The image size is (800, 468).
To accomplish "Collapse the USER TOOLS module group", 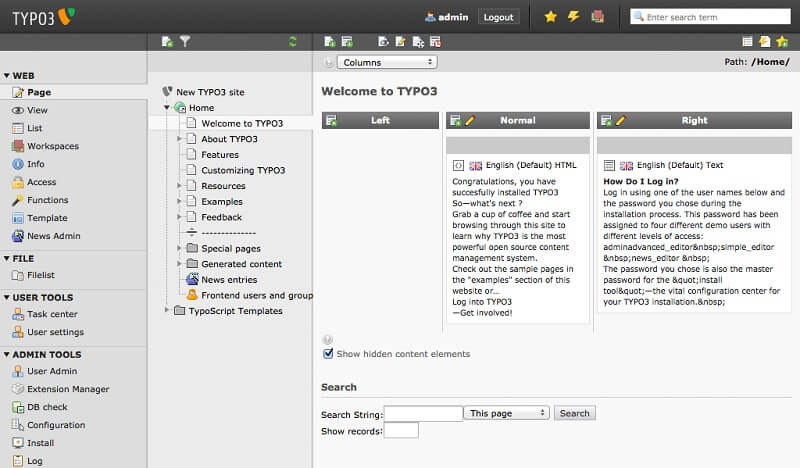I will tap(7, 297).
